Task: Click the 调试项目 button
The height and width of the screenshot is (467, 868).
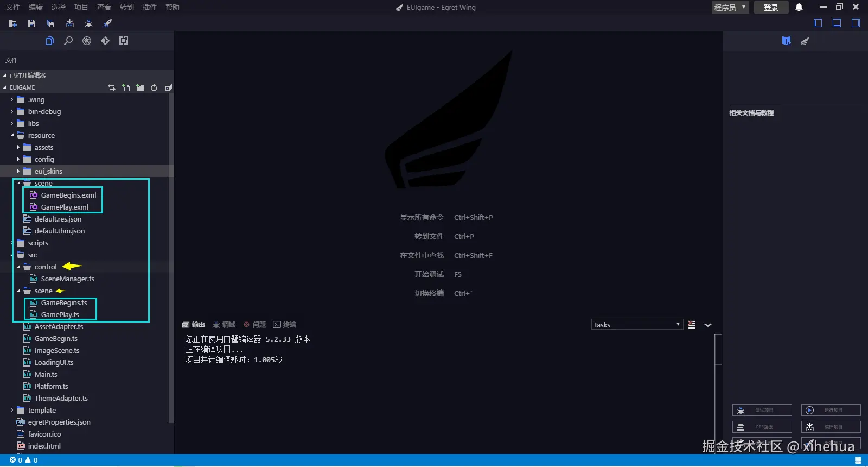Action: click(x=762, y=410)
